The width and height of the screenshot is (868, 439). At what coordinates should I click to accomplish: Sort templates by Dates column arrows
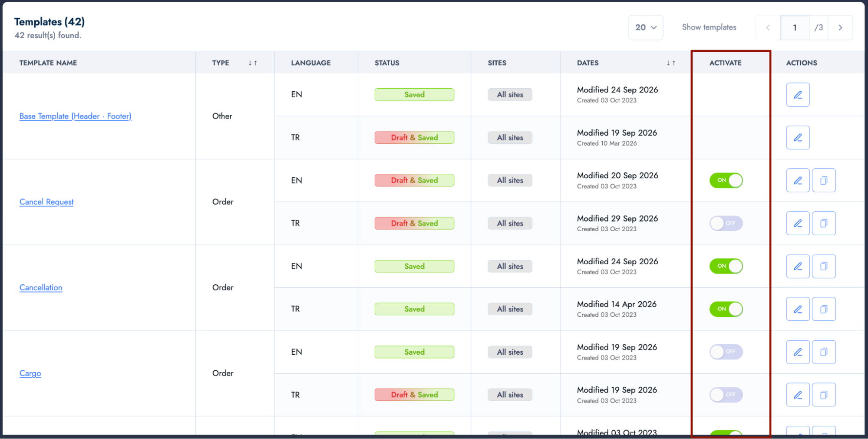(671, 63)
